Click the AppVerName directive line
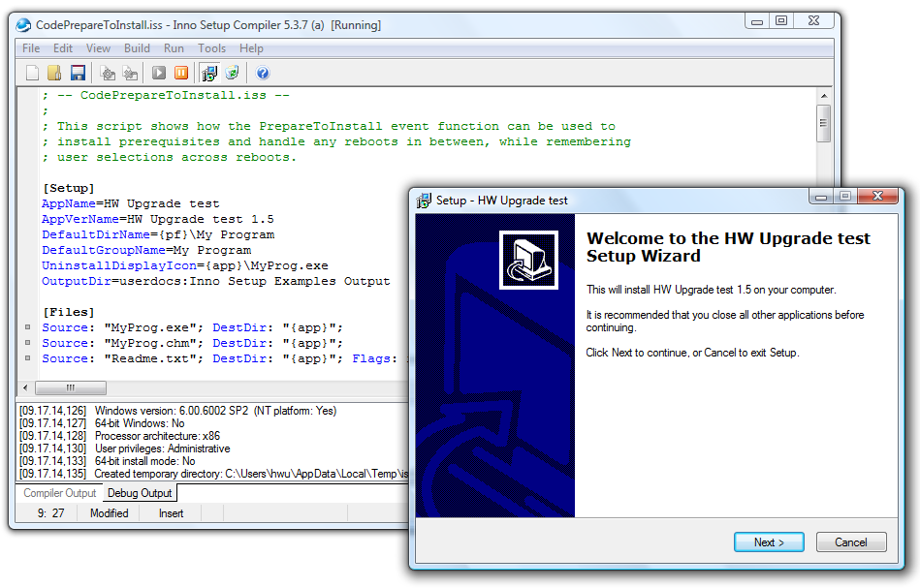Viewport: 920px width, 588px height. 157,219
